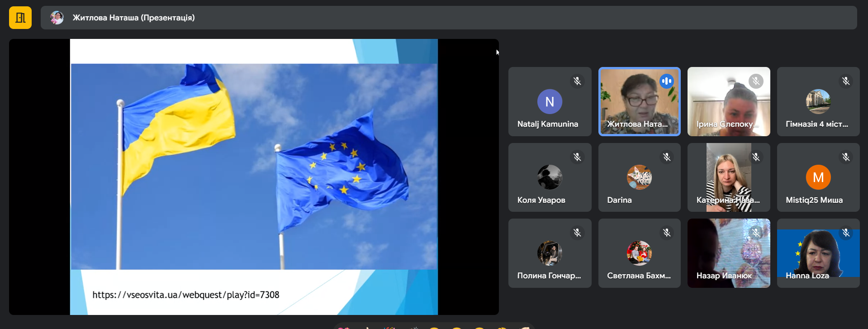Click muted mic icon on Светлана Бахм tile
Image resolution: width=868 pixels, height=329 pixels.
pos(667,233)
